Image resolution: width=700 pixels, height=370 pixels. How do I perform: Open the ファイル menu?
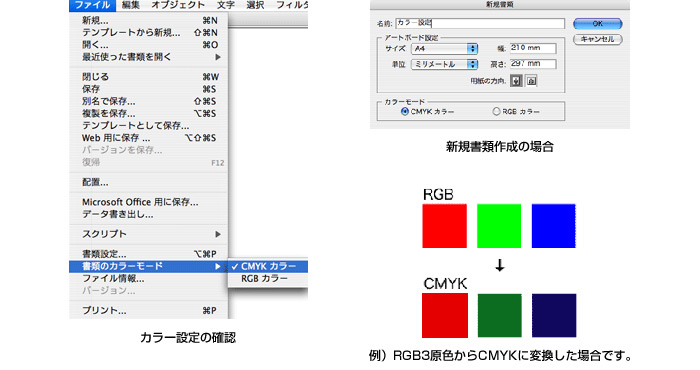(92, 5)
